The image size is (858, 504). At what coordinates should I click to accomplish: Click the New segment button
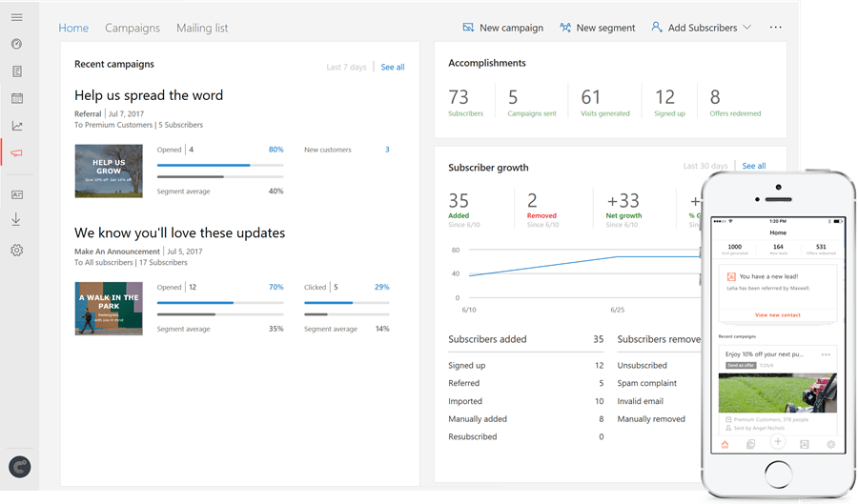tap(597, 28)
